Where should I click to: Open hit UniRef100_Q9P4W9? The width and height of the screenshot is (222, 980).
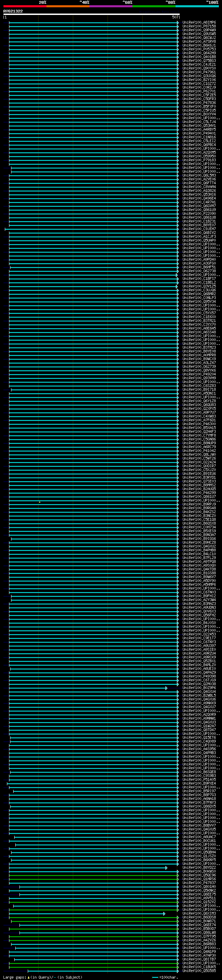tap(199, 30)
